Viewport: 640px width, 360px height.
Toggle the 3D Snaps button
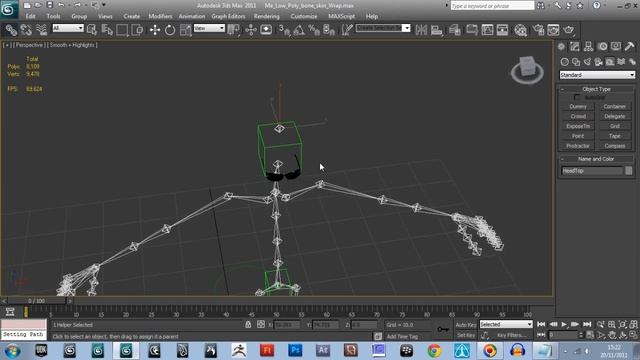coord(284,30)
